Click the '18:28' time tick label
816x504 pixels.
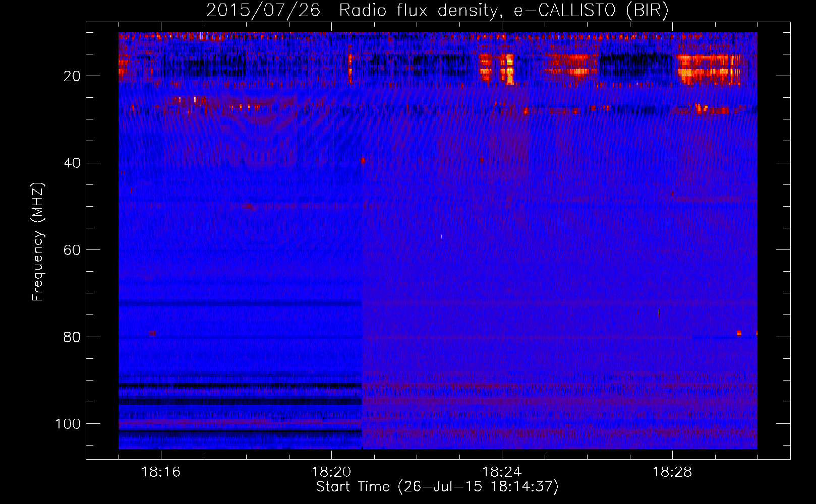tap(672, 472)
